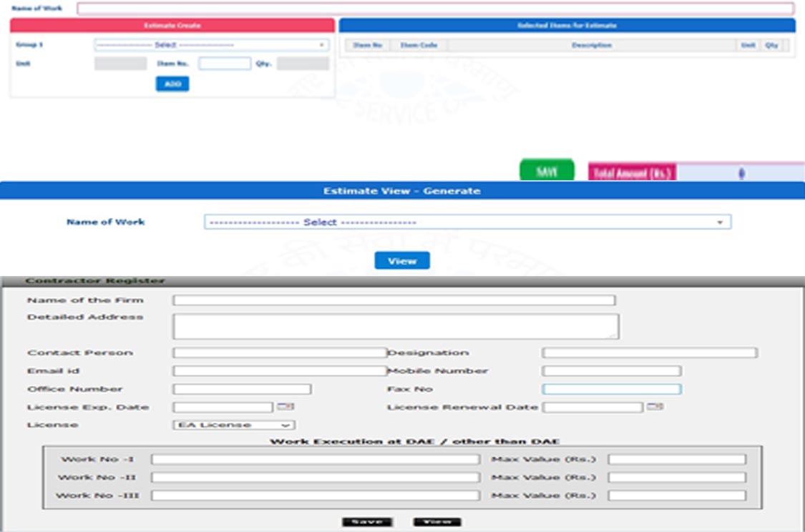Click the Email id input field
Screen dimensions: 805x532
[279, 371]
